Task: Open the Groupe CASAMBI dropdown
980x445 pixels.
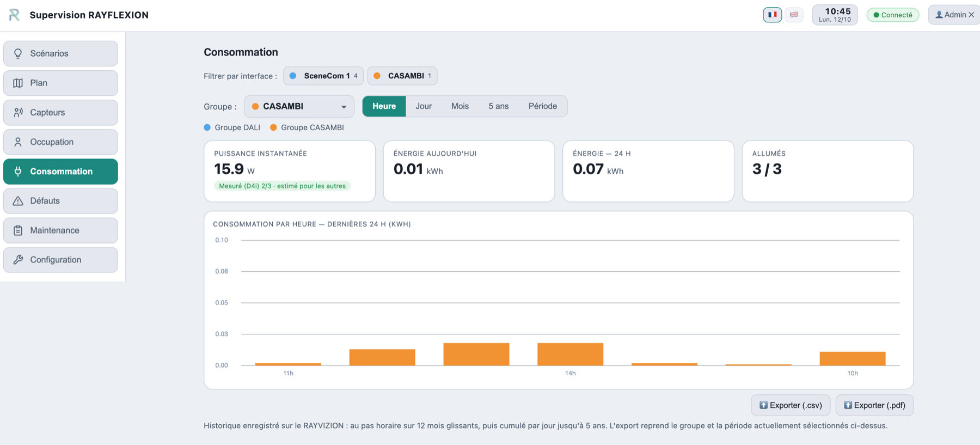Action: pos(299,106)
